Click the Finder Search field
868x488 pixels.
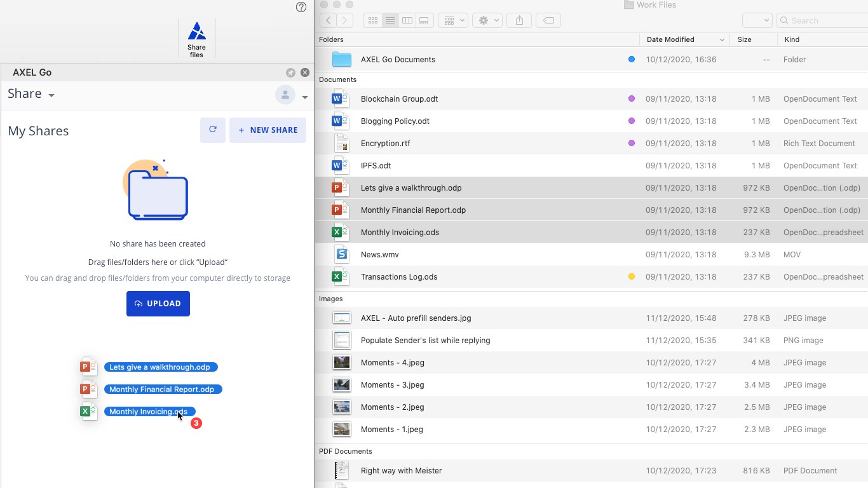[821, 20]
